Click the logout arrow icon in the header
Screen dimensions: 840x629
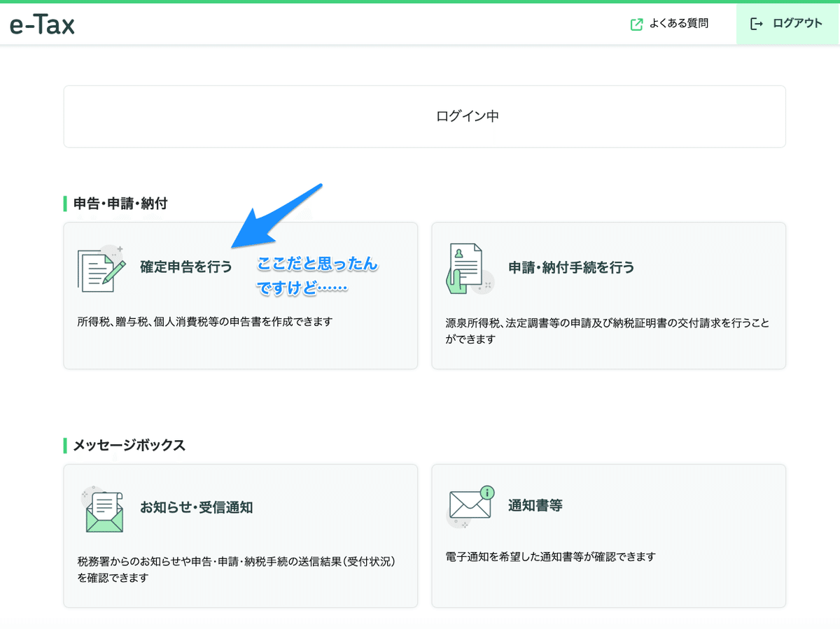click(x=756, y=23)
